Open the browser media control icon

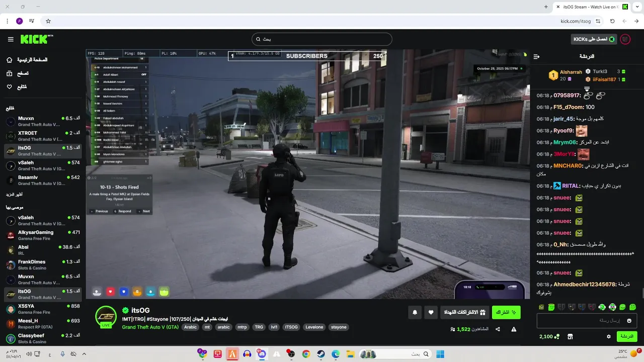tap(32, 21)
